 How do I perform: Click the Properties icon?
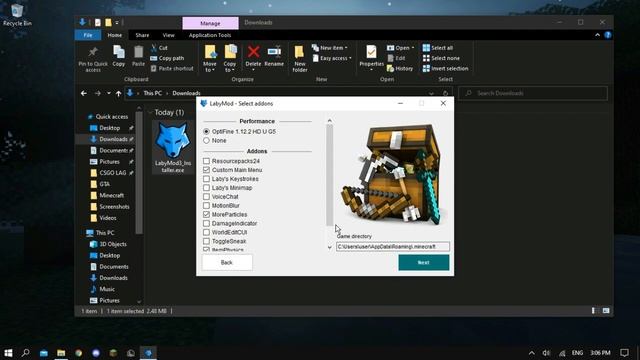pyautogui.click(x=371, y=52)
